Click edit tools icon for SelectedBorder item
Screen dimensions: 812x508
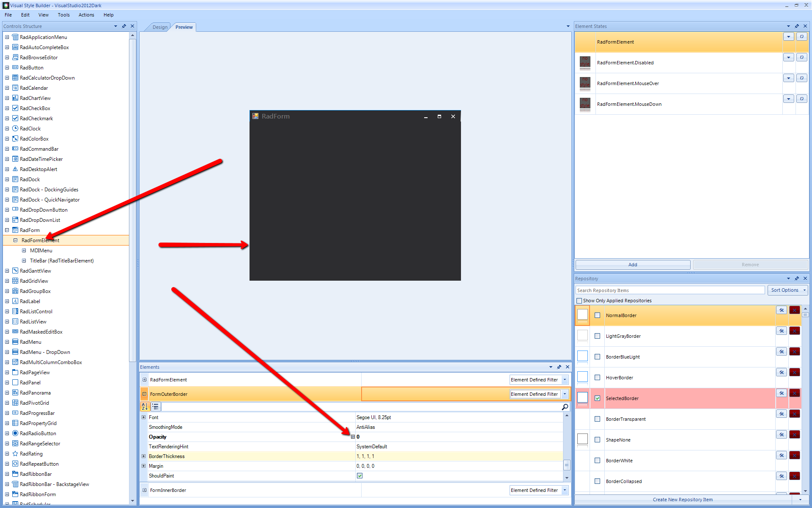click(x=781, y=393)
